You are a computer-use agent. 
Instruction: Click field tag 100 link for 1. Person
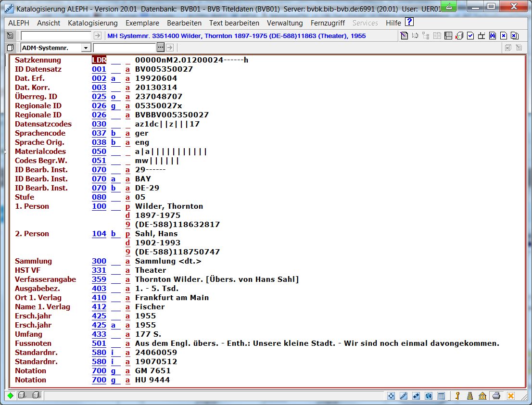tap(99, 206)
